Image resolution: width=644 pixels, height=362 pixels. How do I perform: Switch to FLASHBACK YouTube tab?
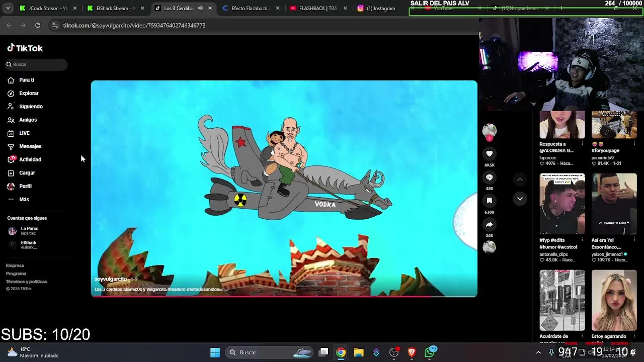pyautogui.click(x=318, y=8)
